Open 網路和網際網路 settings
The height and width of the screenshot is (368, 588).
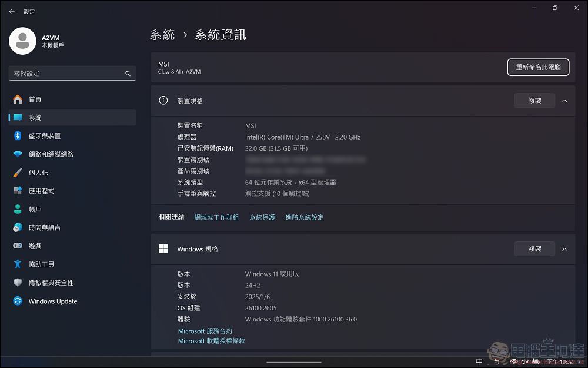coord(72,154)
